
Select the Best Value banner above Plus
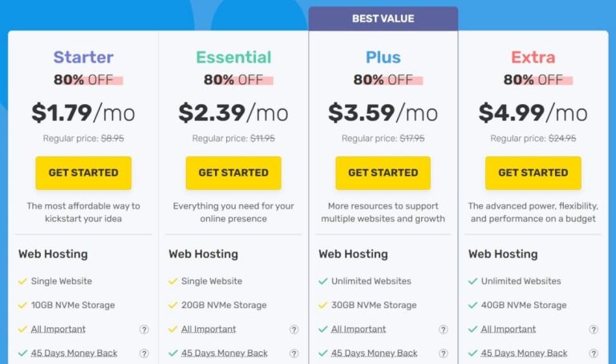click(383, 18)
